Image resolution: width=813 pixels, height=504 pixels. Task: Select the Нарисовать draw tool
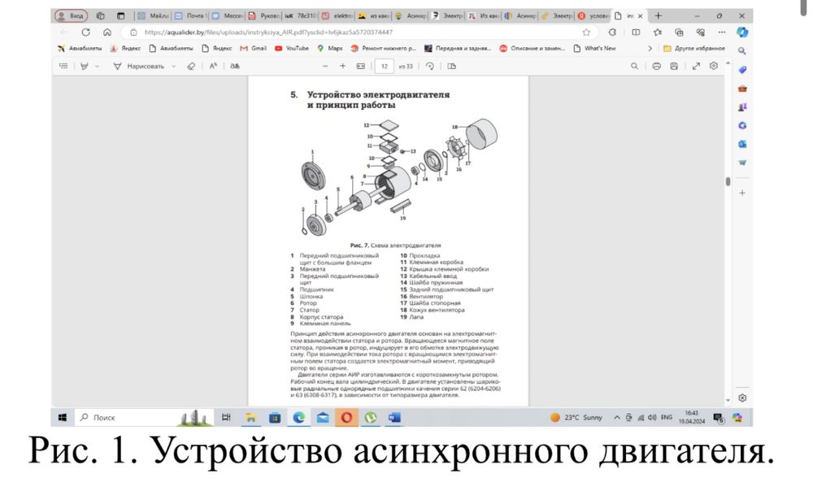139,67
